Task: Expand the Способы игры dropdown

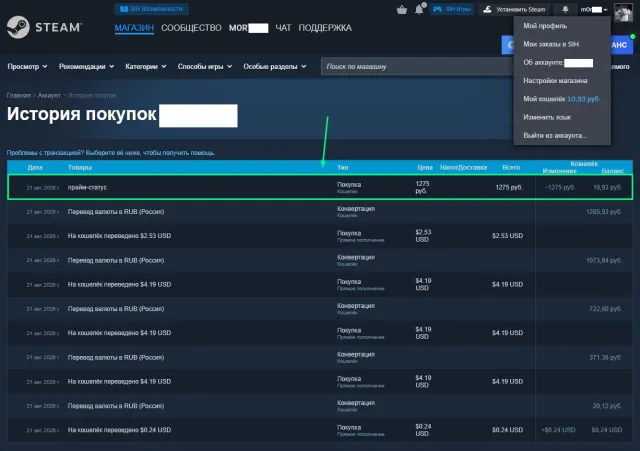Action: pyautogui.click(x=205, y=66)
